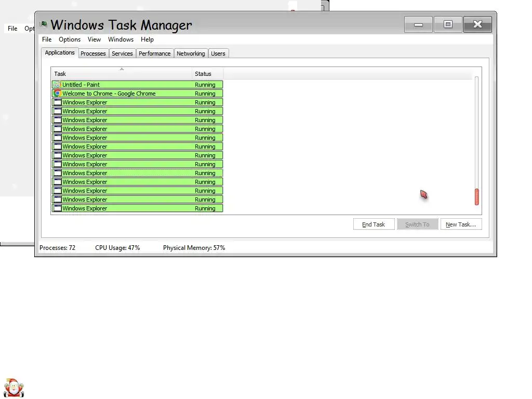Close the Windows Task Manager window
Viewport: 532px width, 399px height.
[x=477, y=24]
